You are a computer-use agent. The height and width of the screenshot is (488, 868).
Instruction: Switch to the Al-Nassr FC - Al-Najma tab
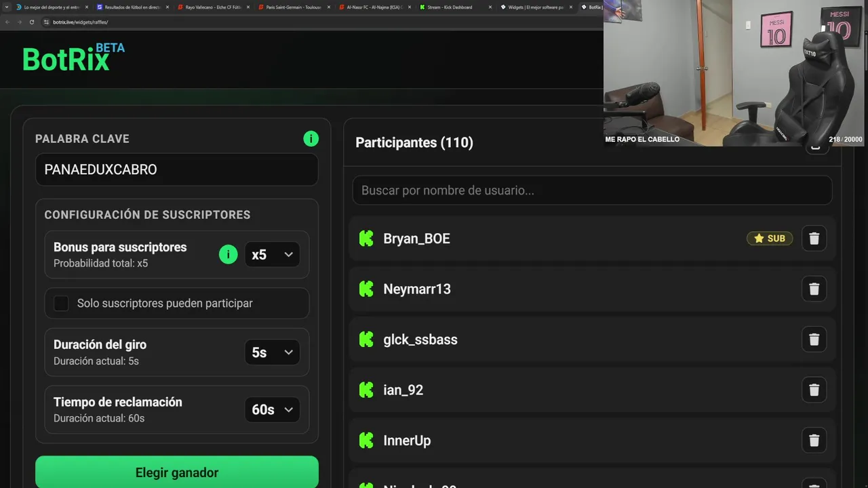click(374, 7)
